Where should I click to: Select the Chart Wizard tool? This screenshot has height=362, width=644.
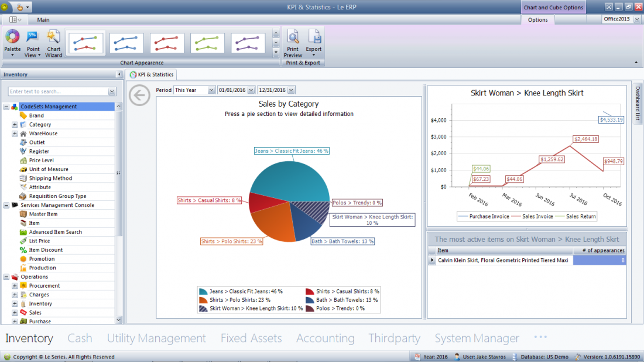point(53,42)
